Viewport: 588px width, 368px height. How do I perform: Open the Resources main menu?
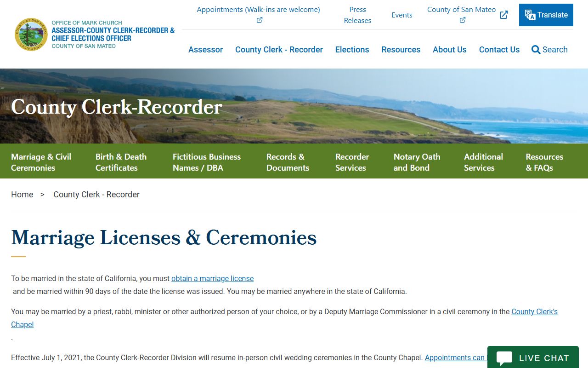click(401, 50)
